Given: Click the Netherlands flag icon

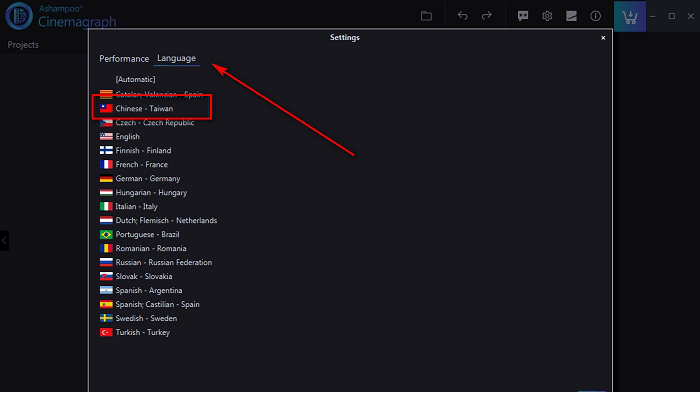Looking at the screenshot, I should point(106,220).
